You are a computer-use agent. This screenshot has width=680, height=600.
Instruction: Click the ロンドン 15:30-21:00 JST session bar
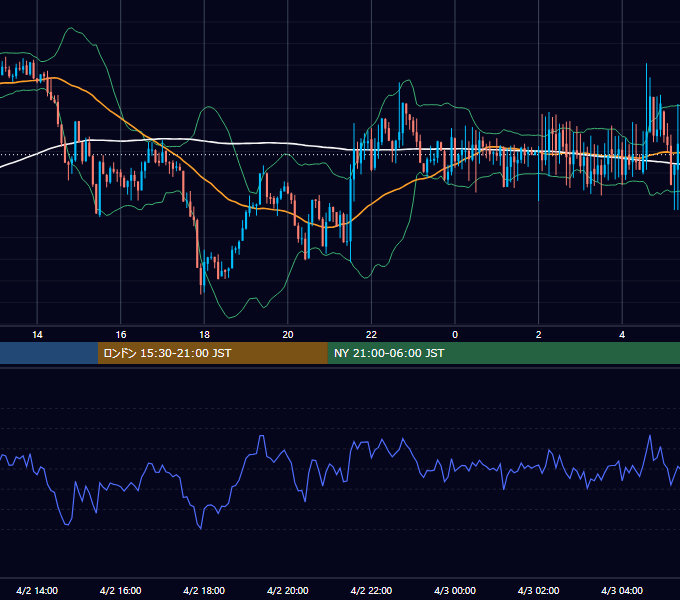[x=212, y=353]
